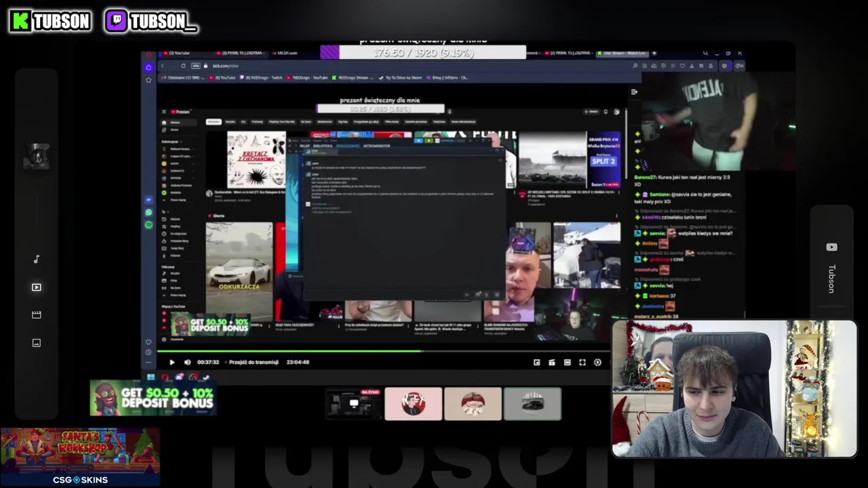This screenshot has width=868, height=488.
Task: Collapse the Kick chat panel arrow icon
Action: (x=634, y=91)
